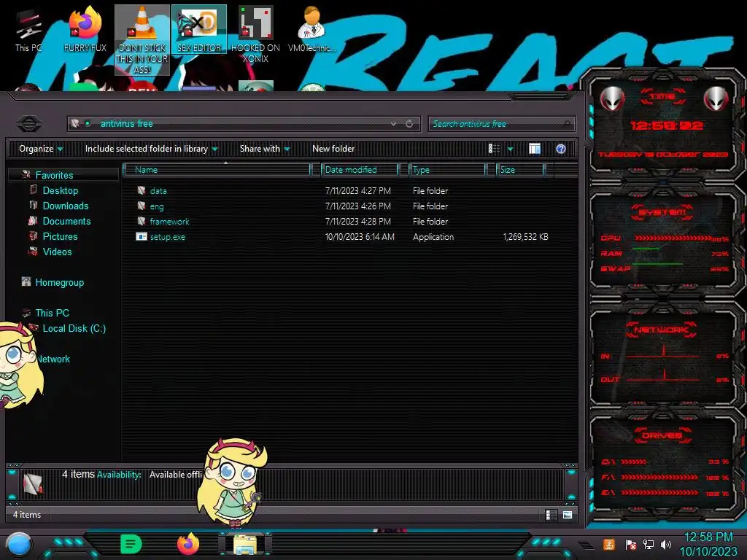Image resolution: width=747 pixels, height=560 pixels.
Task: Click the Action Center flag tray icon
Action: [x=630, y=544]
